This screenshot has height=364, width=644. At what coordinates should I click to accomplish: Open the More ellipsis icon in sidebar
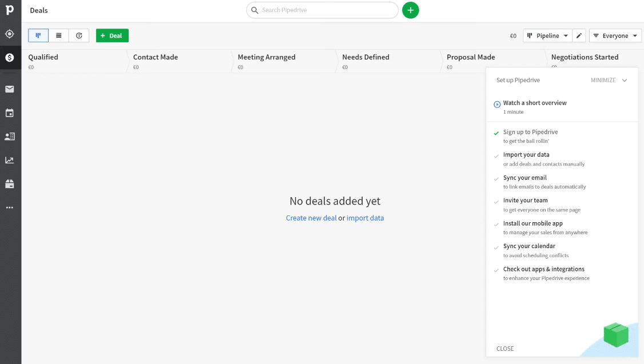pos(10,207)
